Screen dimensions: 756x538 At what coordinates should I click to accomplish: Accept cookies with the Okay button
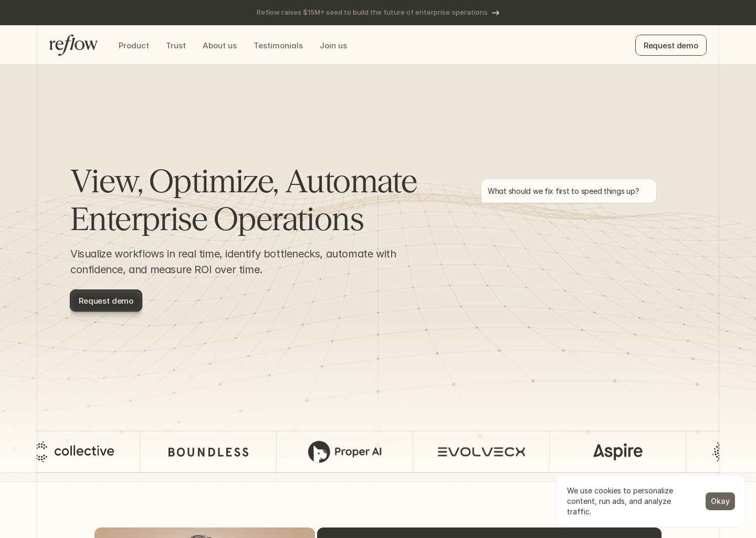coord(720,501)
